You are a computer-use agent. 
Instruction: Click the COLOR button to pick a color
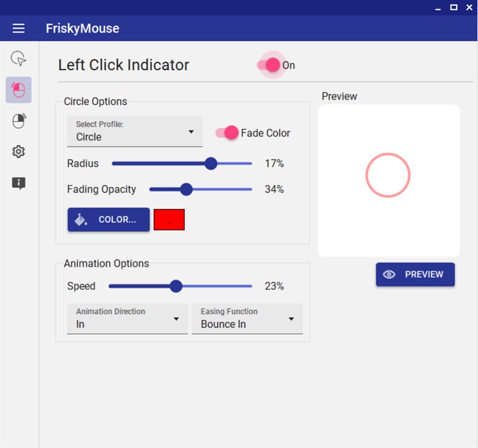click(108, 219)
